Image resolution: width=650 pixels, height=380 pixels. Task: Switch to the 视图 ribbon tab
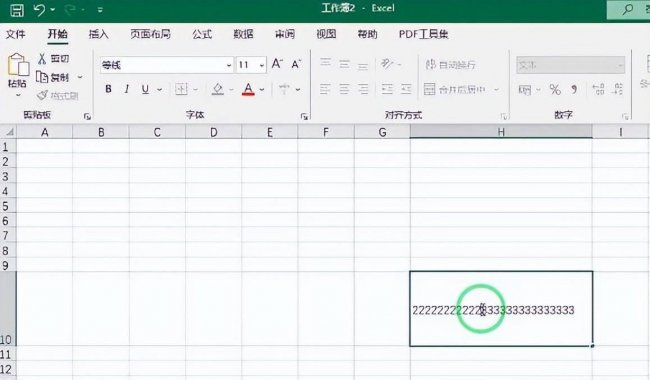tap(326, 34)
